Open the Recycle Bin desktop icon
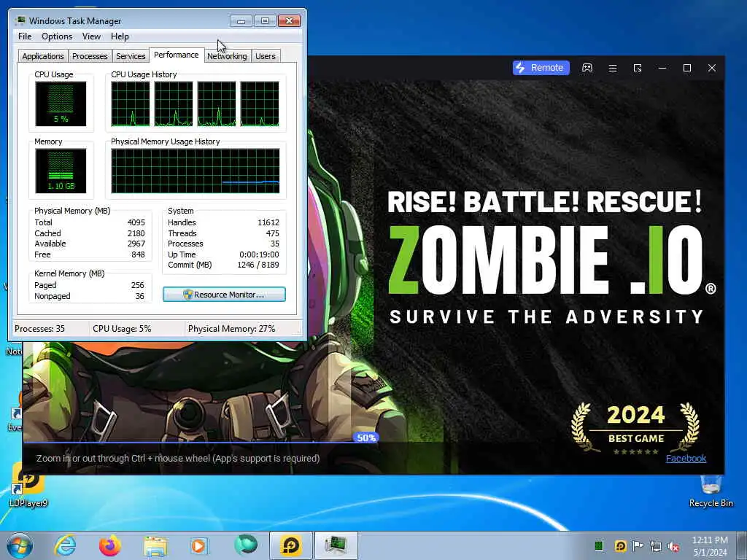747x560 pixels. [711, 491]
